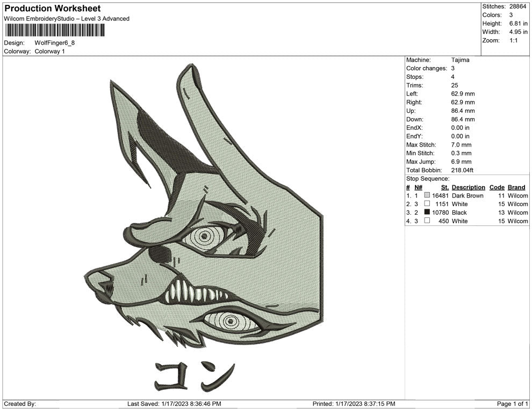Click the Last Saved timestamp
The width and height of the screenshot is (532, 409).
173,403
